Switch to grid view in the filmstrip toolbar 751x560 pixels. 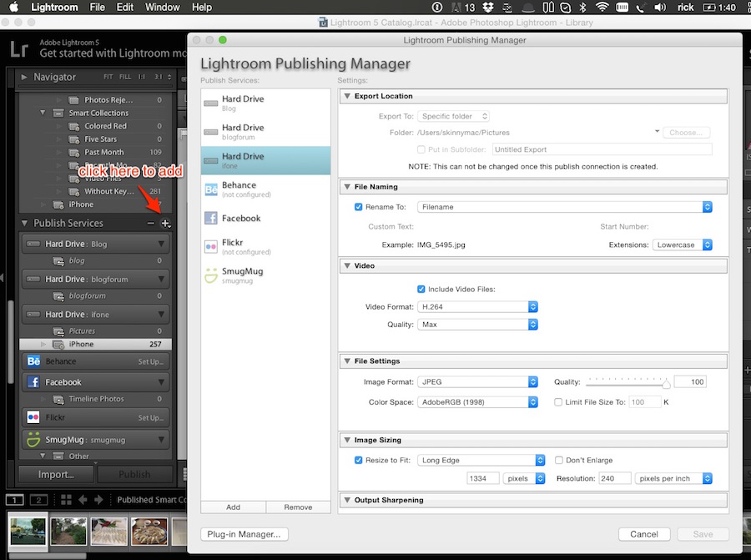pos(66,500)
